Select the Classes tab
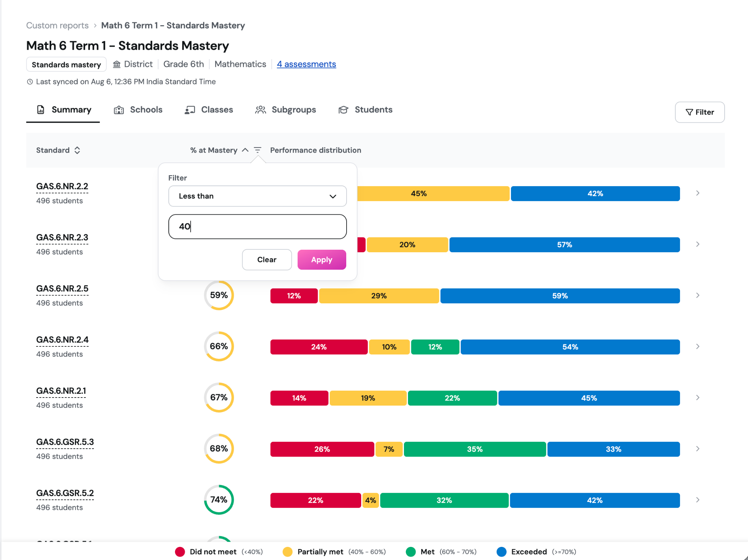Viewport: 748px width, 560px height. click(209, 110)
